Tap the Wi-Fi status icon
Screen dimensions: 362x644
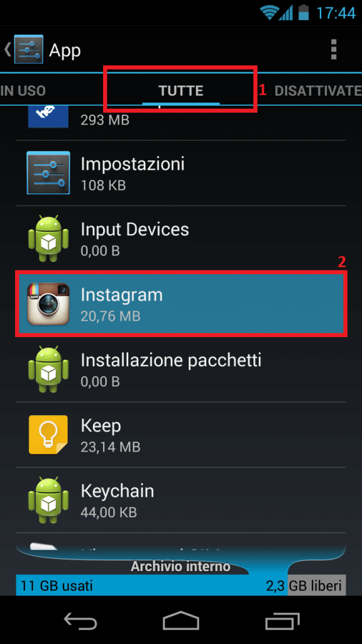(269, 13)
